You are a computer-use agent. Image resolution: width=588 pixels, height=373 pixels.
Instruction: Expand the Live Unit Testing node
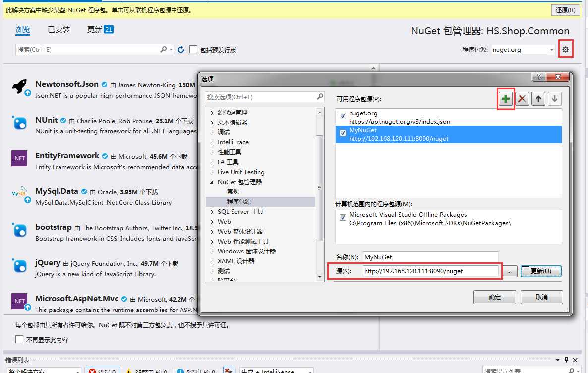(x=212, y=172)
